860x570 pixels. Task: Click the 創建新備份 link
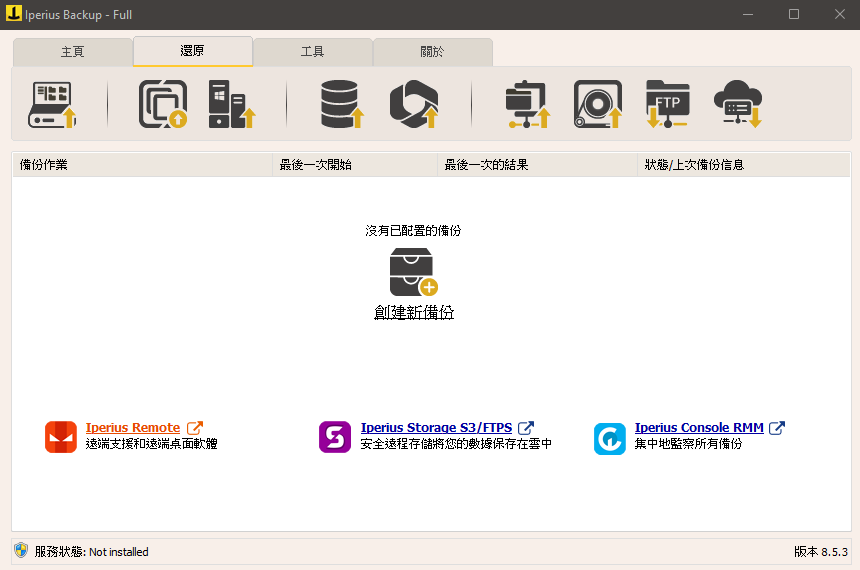coord(413,313)
